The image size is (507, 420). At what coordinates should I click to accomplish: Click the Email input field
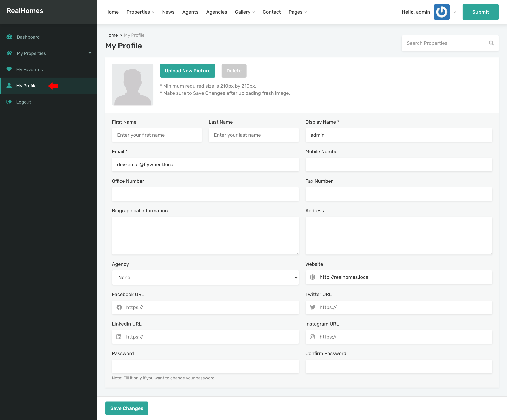click(x=205, y=164)
